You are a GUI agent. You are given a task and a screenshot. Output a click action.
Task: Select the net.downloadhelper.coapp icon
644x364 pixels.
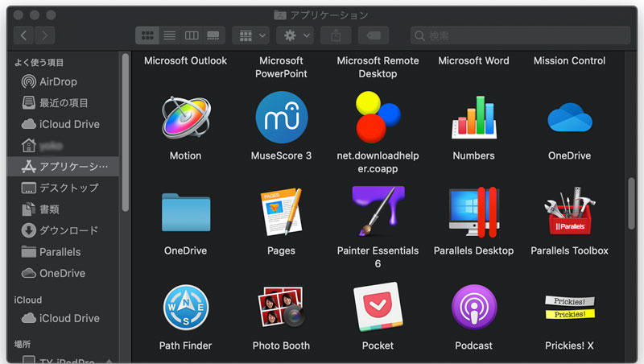coord(378,118)
